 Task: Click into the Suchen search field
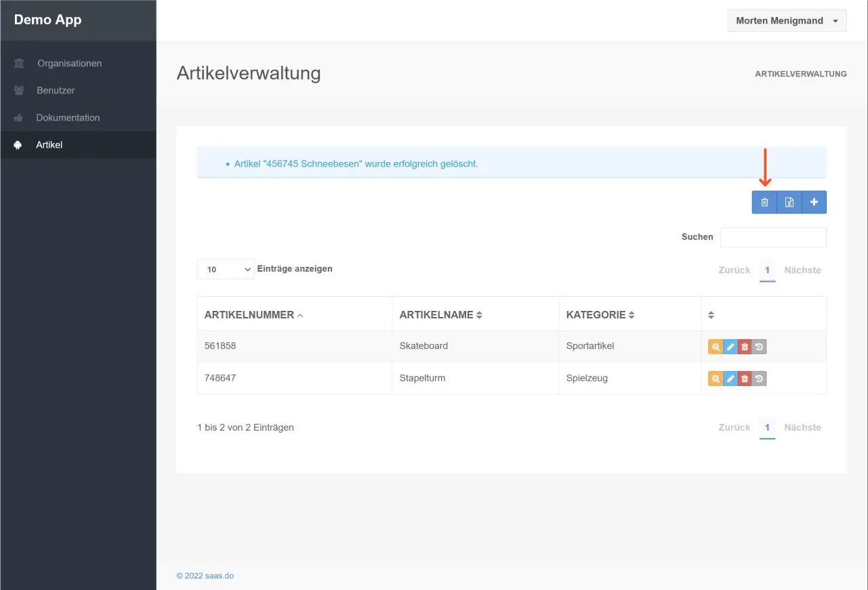coord(772,237)
